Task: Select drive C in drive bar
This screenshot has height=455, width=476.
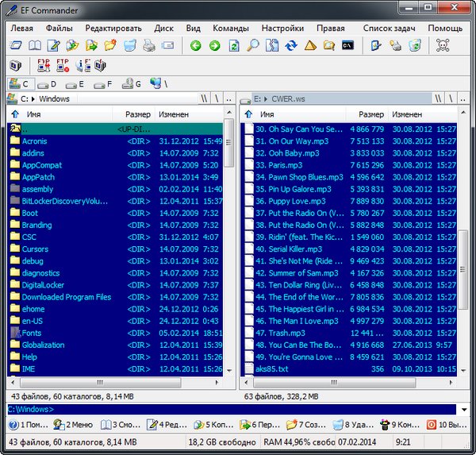Action: click(18, 83)
